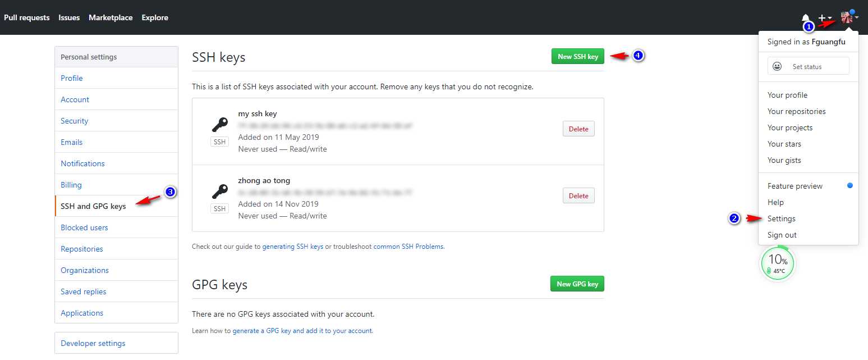
Task: Open the generating SSH keys guide link
Action: tap(293, 246)
